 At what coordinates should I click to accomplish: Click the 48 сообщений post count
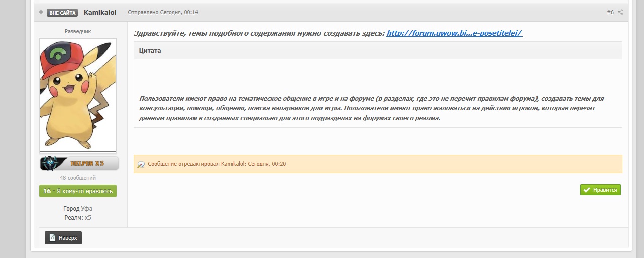tap(78, 178)
